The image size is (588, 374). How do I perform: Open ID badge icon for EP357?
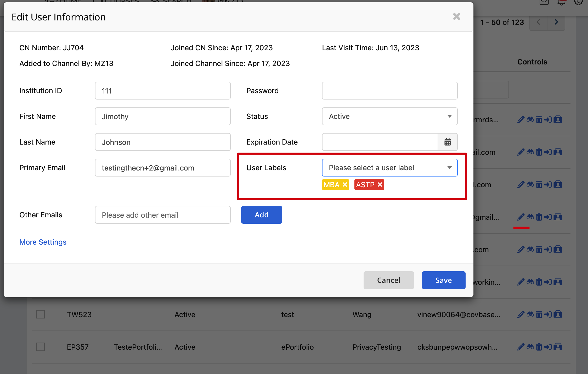click(558, 347)
